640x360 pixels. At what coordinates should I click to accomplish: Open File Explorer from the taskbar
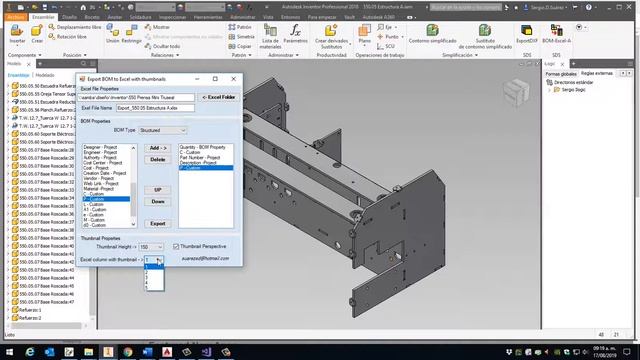pyautogui.click(x=88, y=352)
